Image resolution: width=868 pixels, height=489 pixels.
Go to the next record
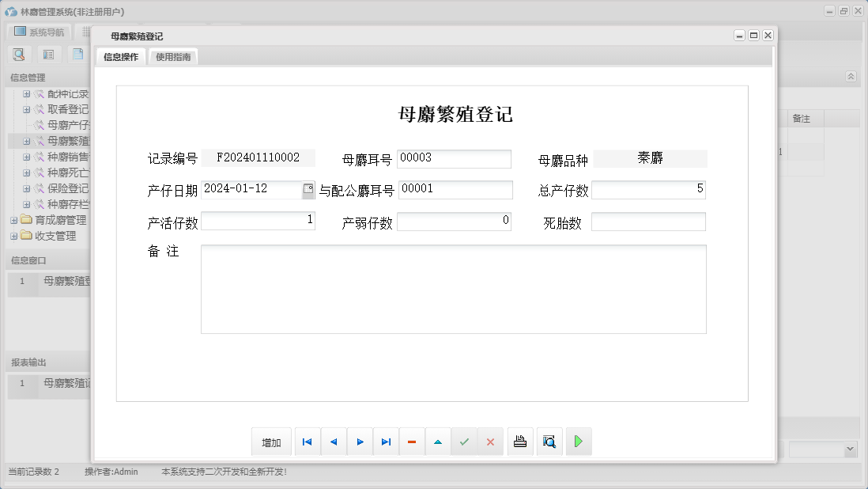[x=360, y=442]
